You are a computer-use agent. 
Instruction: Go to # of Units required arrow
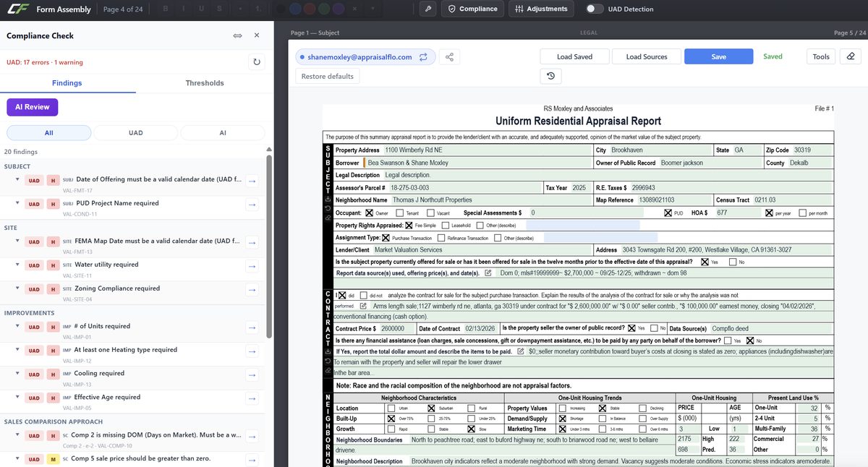pos(252,328)
